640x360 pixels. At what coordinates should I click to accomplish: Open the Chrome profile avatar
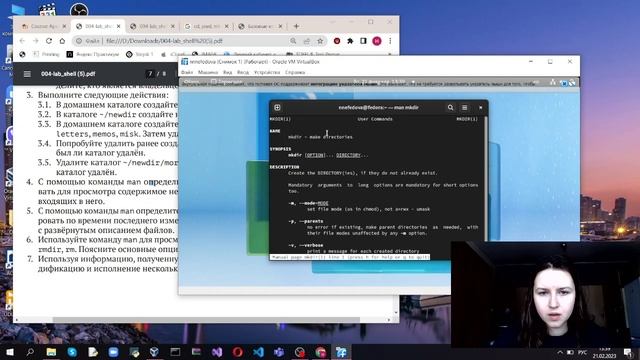coord(377,41)
